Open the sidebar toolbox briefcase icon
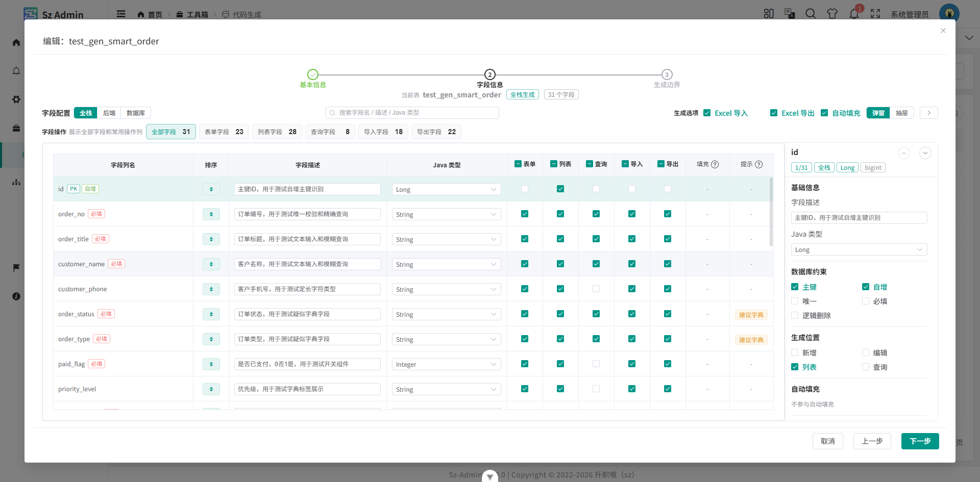 (16, 128)
